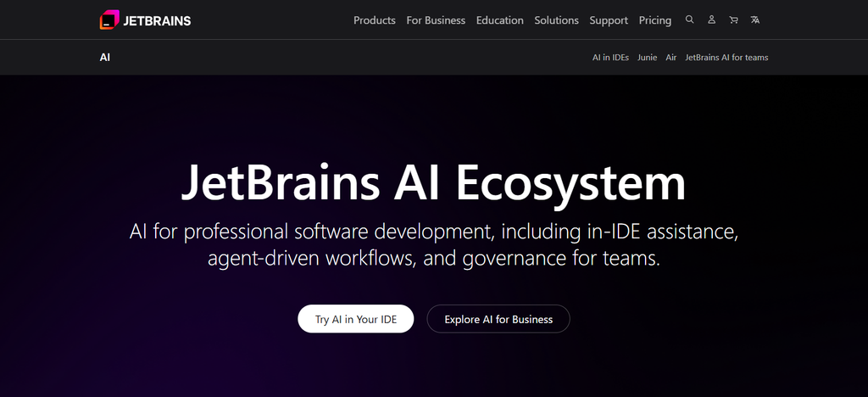Open the search icon
This screenshot has height=397, width=868.
(689, 20)
